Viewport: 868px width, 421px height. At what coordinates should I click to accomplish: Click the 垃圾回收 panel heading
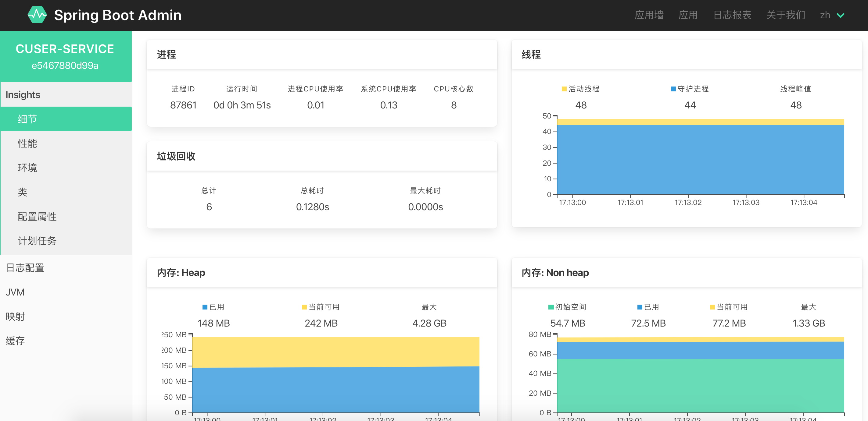[x=176, y=156]
